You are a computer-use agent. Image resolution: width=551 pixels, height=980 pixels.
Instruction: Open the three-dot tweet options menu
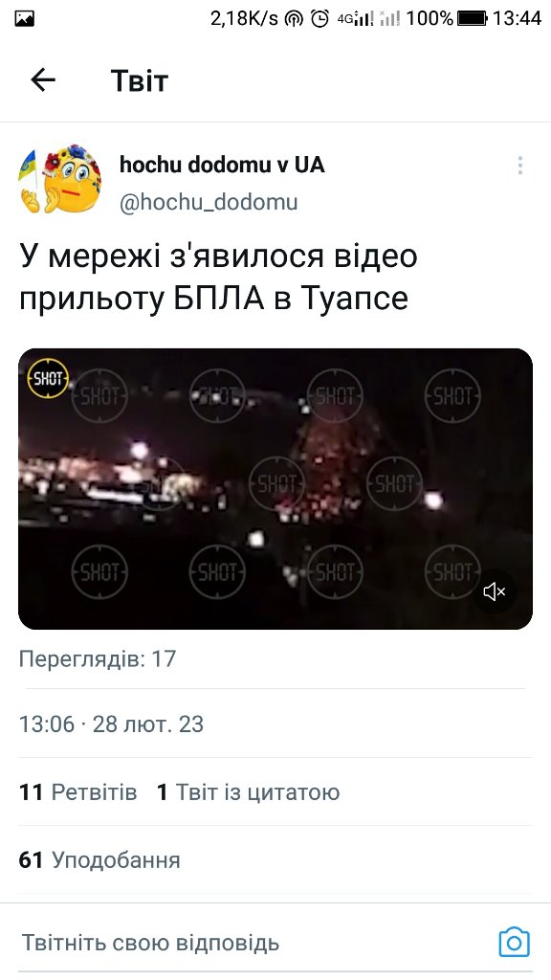pos(519,166)
